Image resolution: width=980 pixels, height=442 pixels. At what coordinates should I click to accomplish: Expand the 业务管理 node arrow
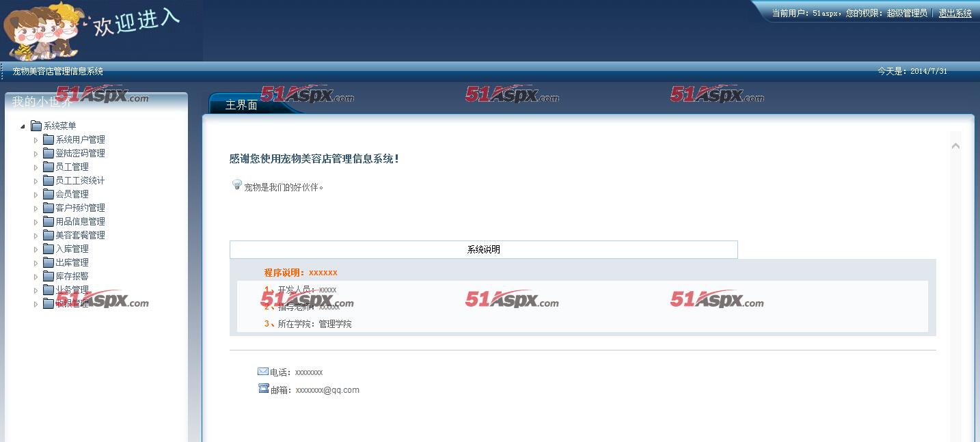pyautogui.click(x=36, y=290)
